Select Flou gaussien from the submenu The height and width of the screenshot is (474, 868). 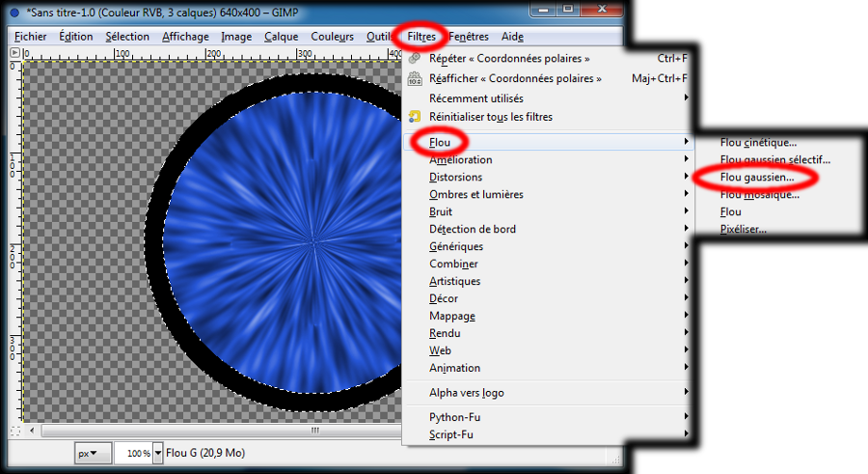757,178
